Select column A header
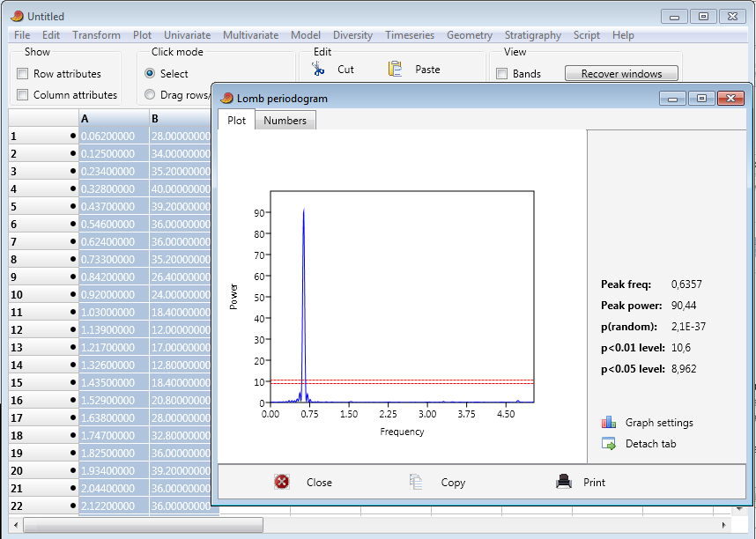Image resolution: width=756 pixels, height=539 pixels. [x=115, y=119]
